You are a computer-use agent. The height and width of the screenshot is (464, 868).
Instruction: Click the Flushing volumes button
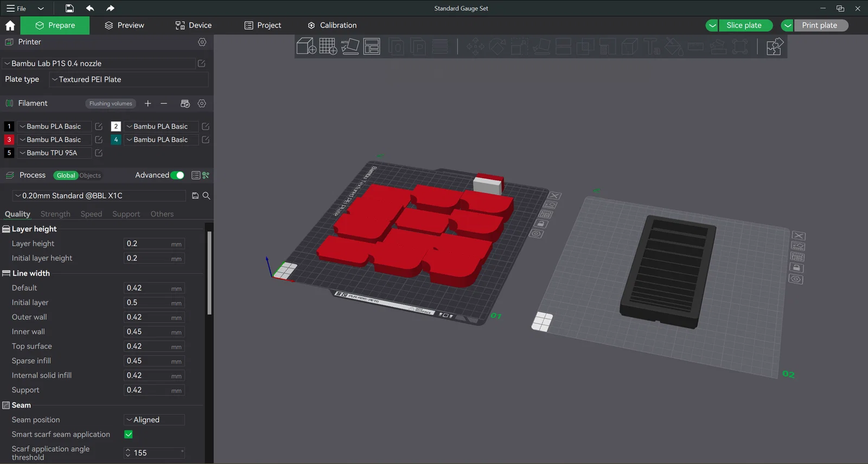(x=111, y=104)
